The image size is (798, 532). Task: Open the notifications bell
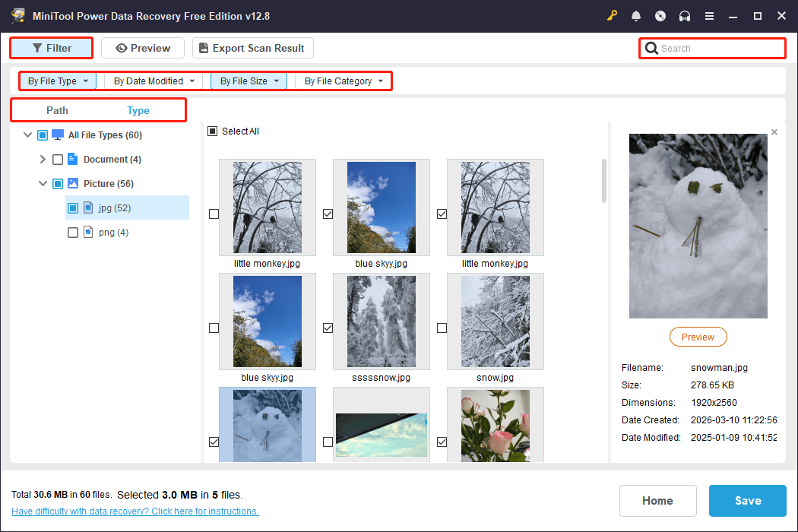(636, 16)
